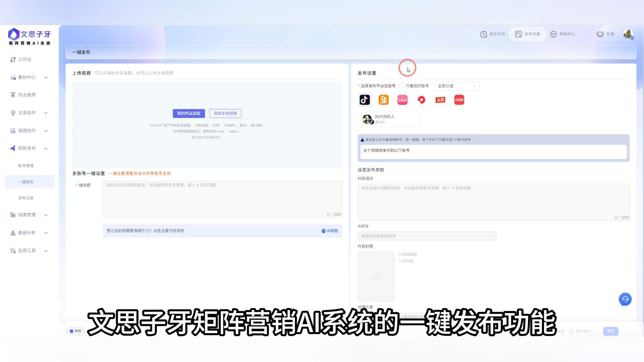
Task: Expand 数据分析 chevron
Action: point(46,233)
